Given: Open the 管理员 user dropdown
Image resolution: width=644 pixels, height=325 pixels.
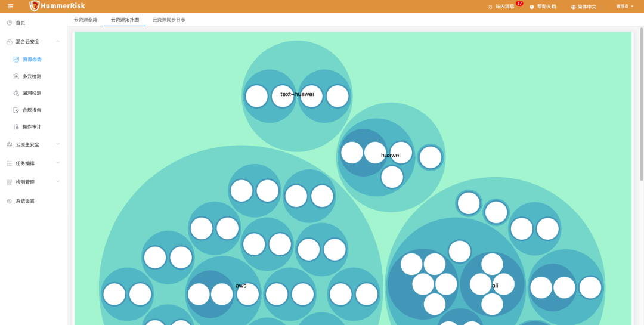Looking at the screenshot, I should (625, 7).
